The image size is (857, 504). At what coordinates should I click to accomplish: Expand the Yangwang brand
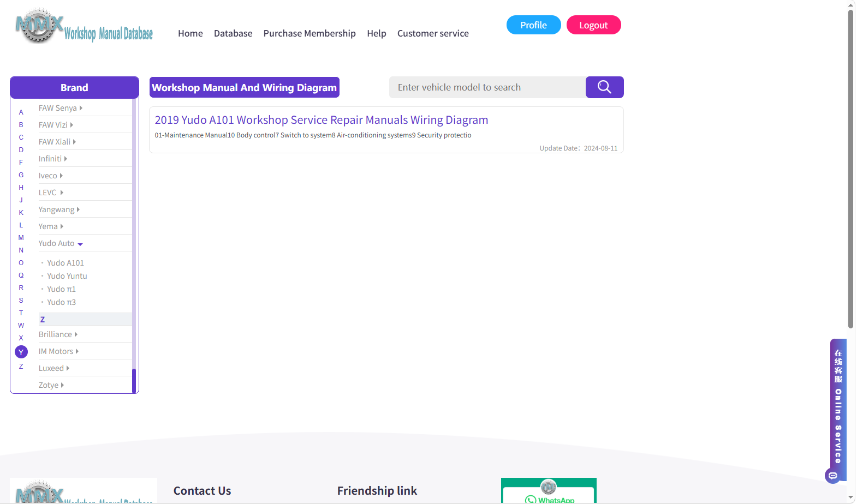coord(59,209)
